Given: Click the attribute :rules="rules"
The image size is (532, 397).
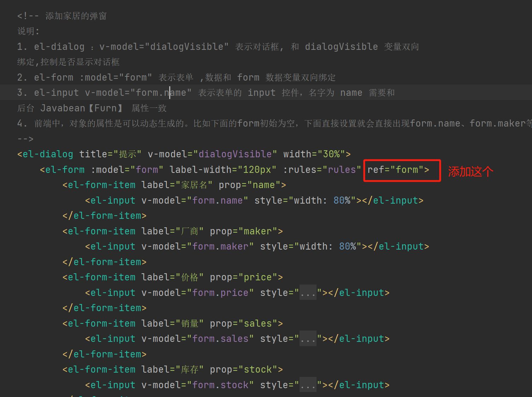Looking at the screenshot, I should [x=323, y=170].
